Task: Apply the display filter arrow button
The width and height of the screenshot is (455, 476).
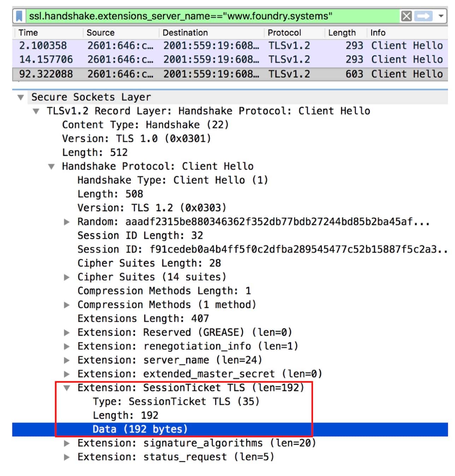Action: pyautogui.click(x=423, y=16)
